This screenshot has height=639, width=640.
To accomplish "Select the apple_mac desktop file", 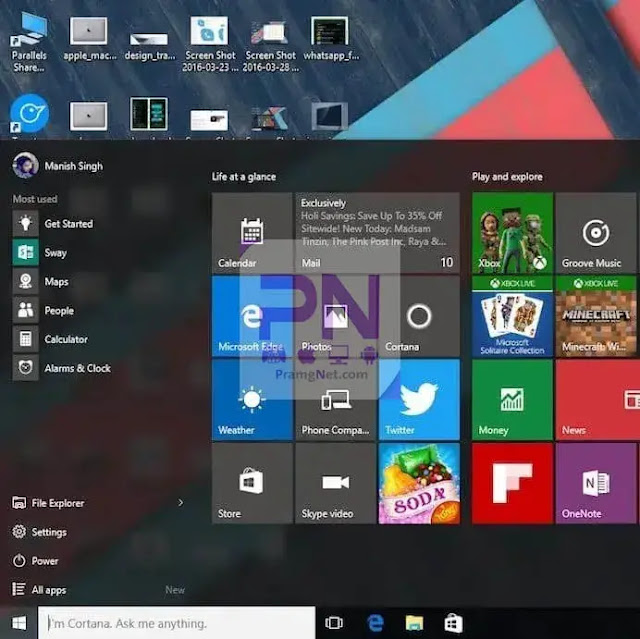I will tap(89, 39).
